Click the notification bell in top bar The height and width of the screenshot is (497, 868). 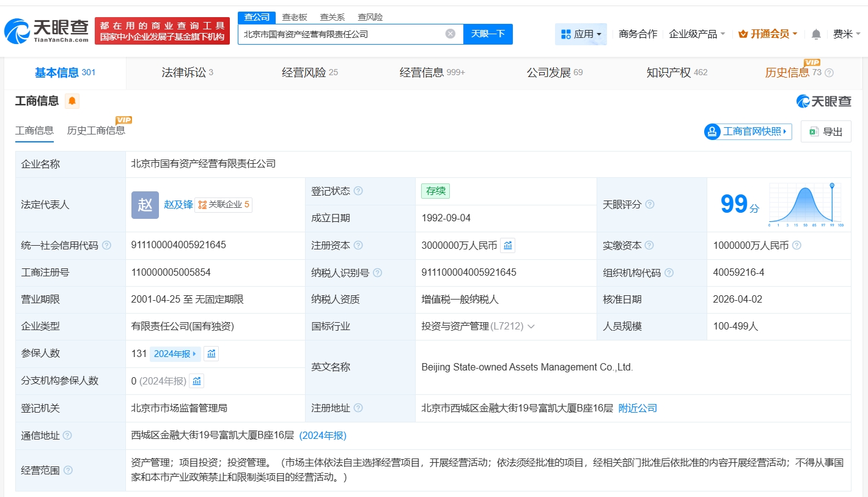[x=815, y=34]
